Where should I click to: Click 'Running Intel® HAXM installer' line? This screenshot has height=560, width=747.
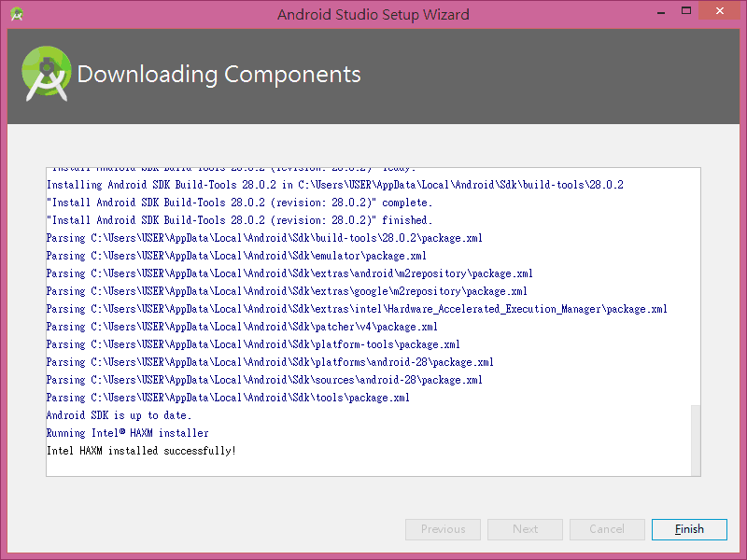(x=128, y=433)
